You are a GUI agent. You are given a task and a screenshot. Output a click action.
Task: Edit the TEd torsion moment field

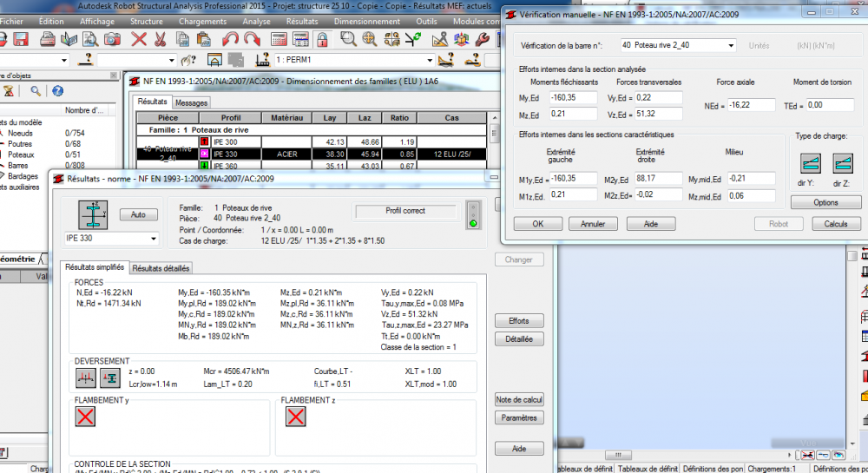click(x=831, y=104)
